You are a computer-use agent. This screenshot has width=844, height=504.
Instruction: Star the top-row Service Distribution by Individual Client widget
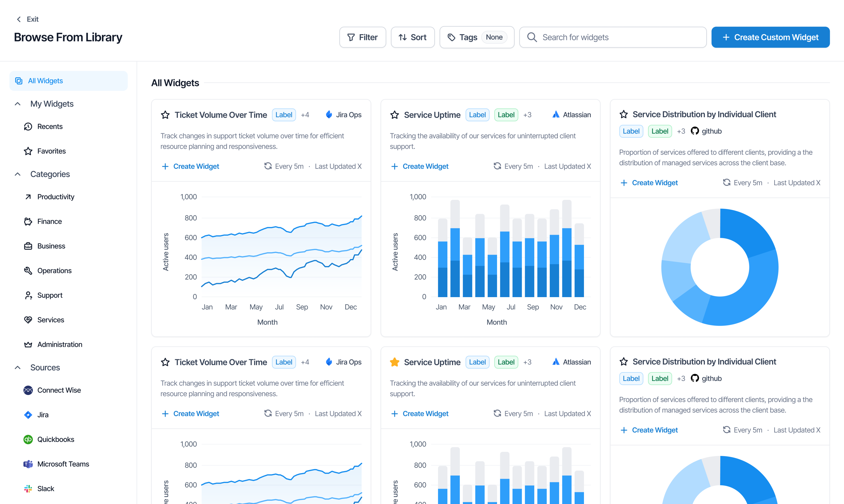624,114
